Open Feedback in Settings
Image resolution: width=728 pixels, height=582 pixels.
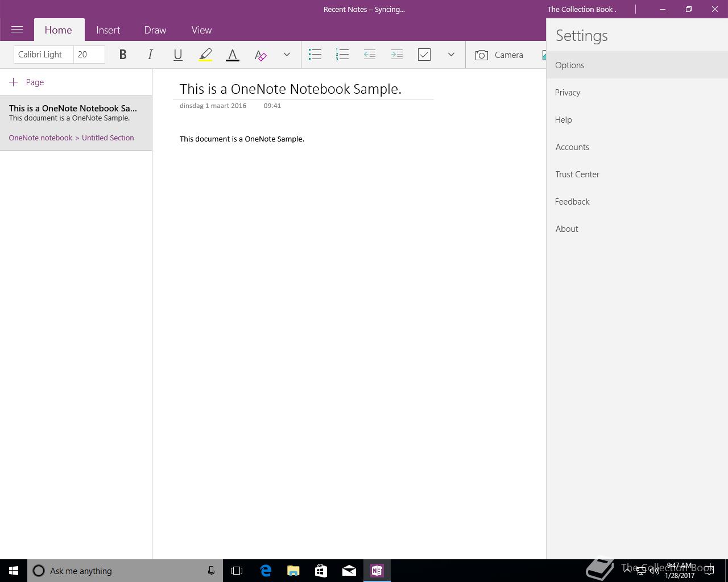(637, 201)
